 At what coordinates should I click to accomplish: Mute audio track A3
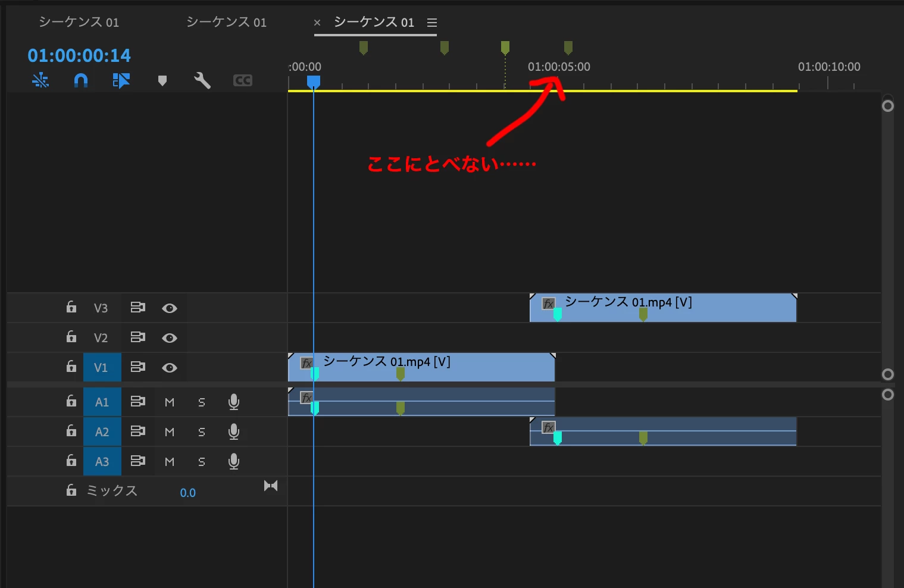(170, 462)
